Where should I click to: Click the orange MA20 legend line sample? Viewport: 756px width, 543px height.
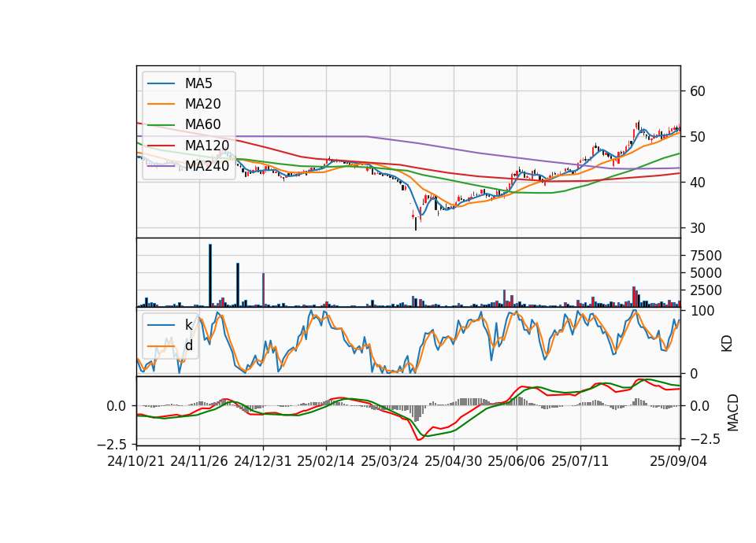coord(161,104)
